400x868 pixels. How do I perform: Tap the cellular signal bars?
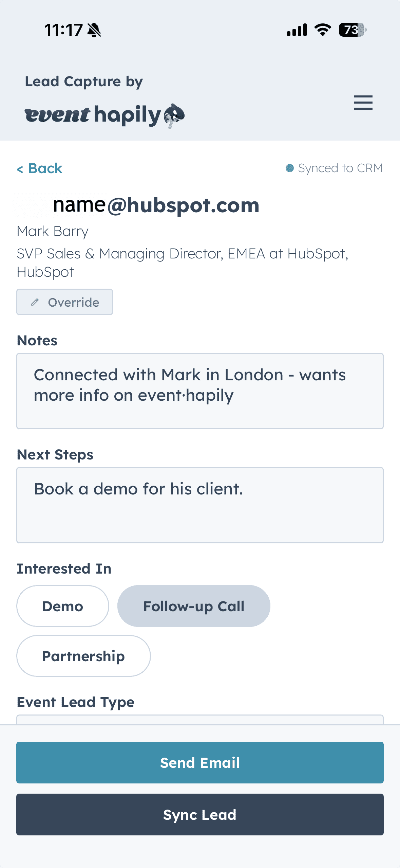point(297,30)
